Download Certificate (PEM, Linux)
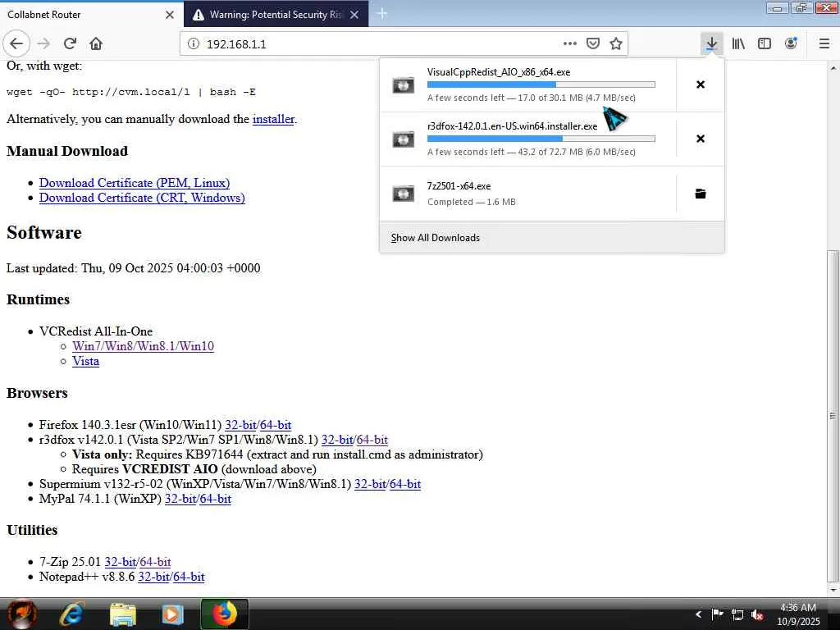840x630 pixels. [x=135, y=183]
